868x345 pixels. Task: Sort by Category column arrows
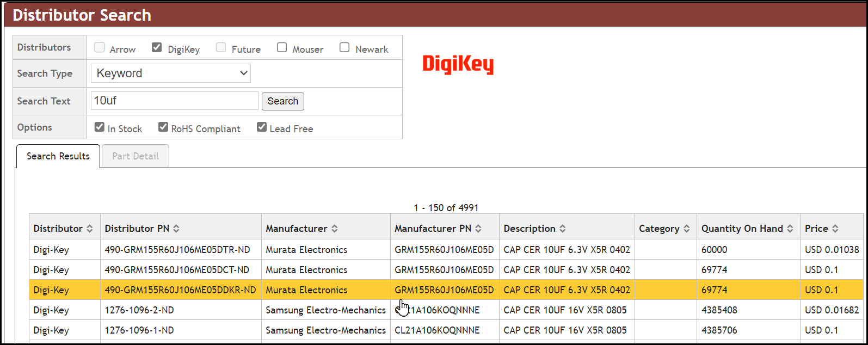click(x=687, y=229)
